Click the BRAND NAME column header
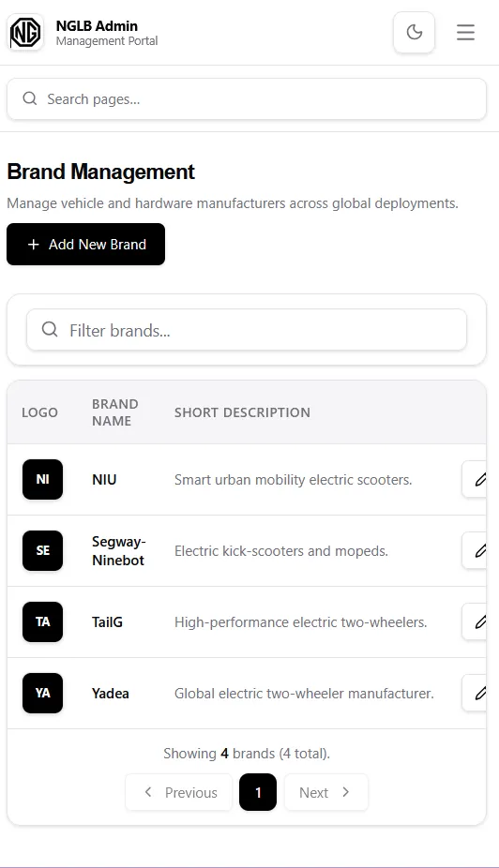 (x=115, y=412)
